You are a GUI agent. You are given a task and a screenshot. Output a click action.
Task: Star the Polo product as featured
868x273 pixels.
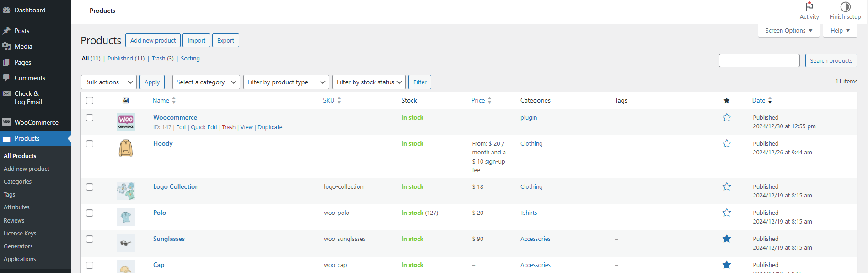click(727, 213)
